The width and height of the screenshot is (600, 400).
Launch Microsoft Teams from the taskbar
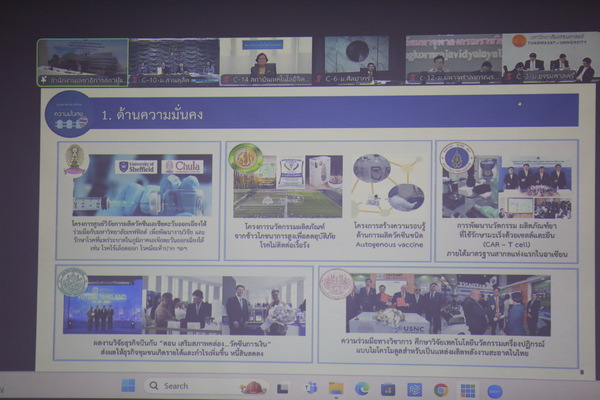[310, 388]
